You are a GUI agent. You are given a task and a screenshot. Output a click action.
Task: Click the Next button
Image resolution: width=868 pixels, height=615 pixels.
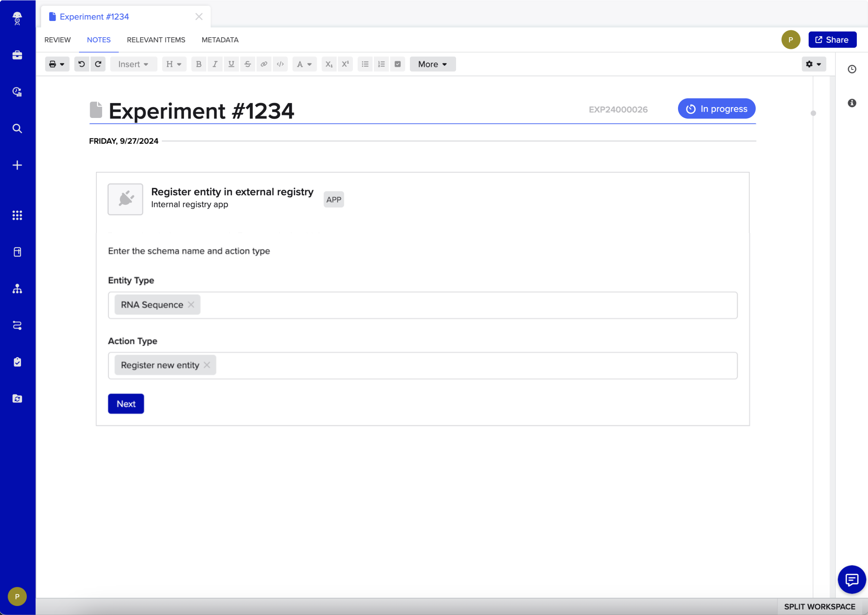pos(126,404)
